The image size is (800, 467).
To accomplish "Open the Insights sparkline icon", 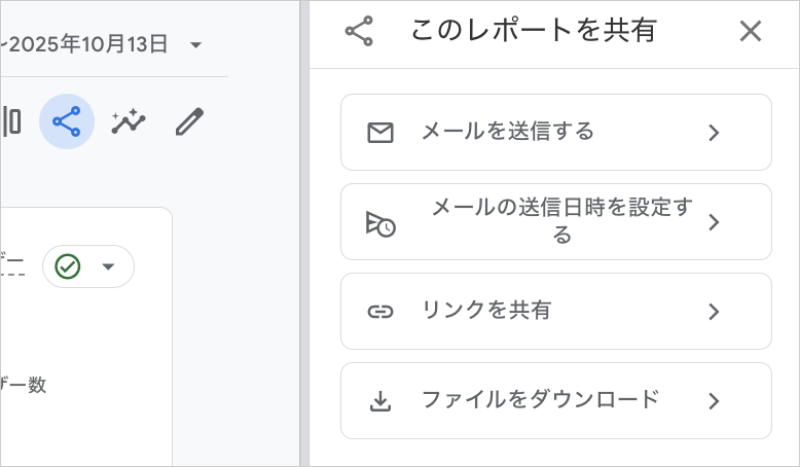I will coord(128,122).
